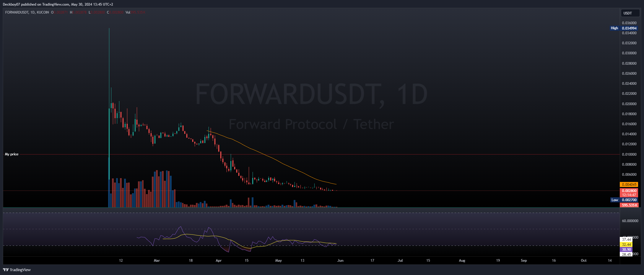Click the 18 date label on the time axis
Viewport: 644px width, 275px height.
(x=191, y=261)
